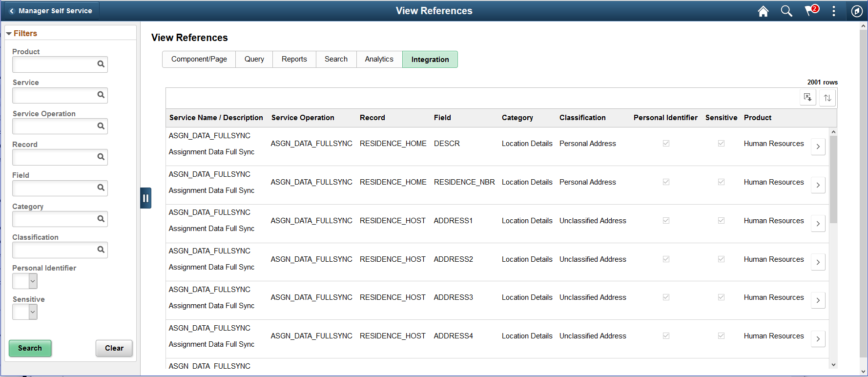Open the Actions vertical dots menu

point(834,11)
